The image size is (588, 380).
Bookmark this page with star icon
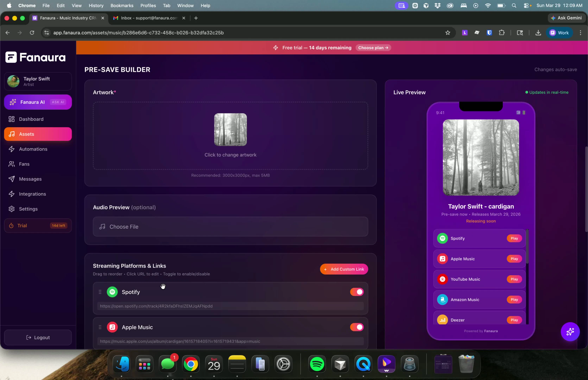[x=448, y=33]
